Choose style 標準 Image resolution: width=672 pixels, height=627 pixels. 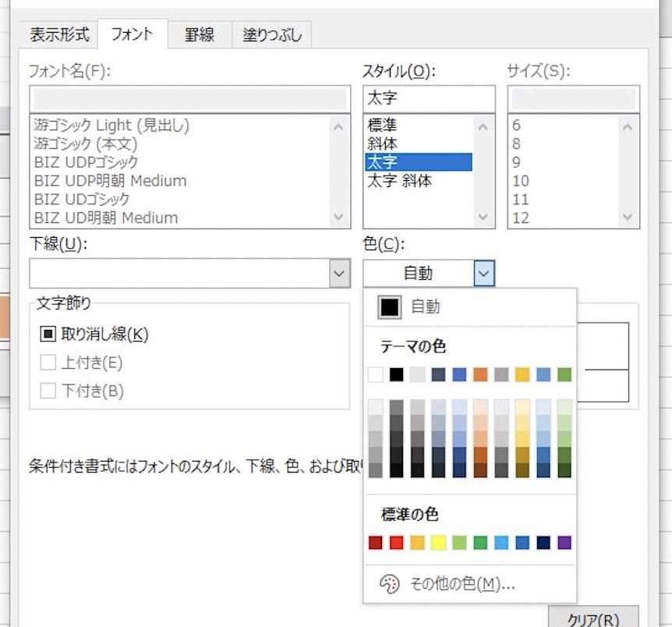click(382, 126)
